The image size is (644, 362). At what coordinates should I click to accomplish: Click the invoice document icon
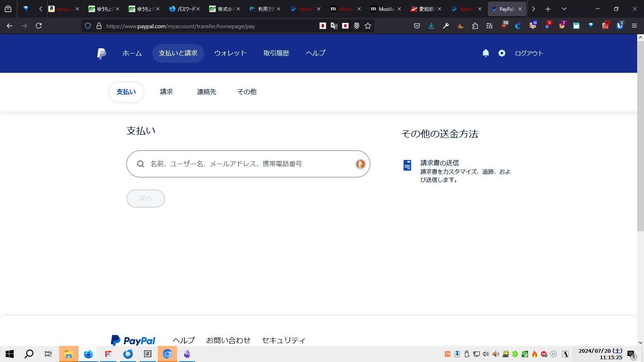click(x=407, y=165)
